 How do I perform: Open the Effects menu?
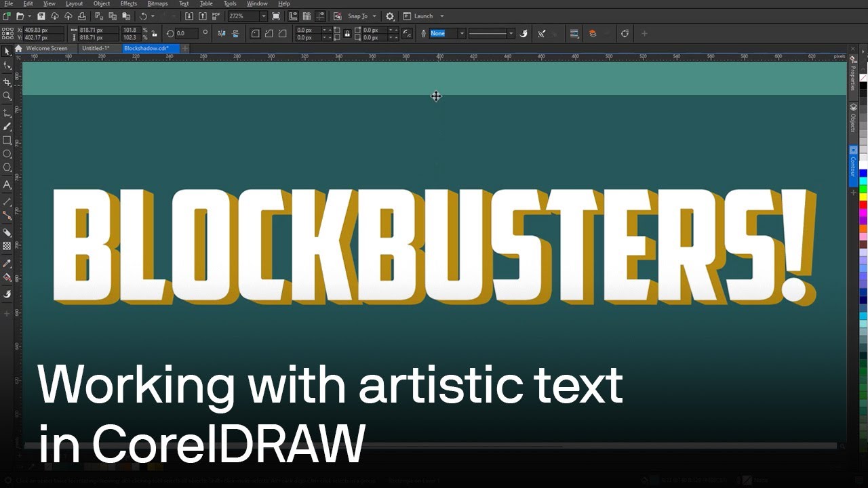click(x=129, y=3)
